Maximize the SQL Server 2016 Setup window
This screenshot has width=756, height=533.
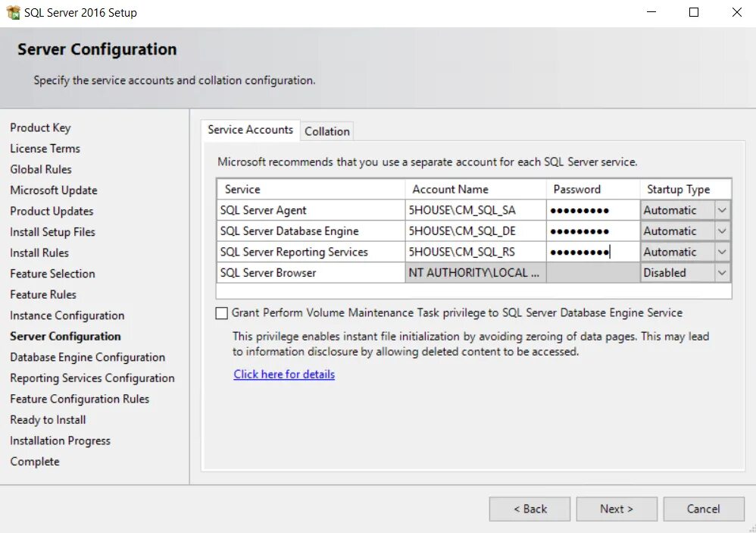point(694,12)
